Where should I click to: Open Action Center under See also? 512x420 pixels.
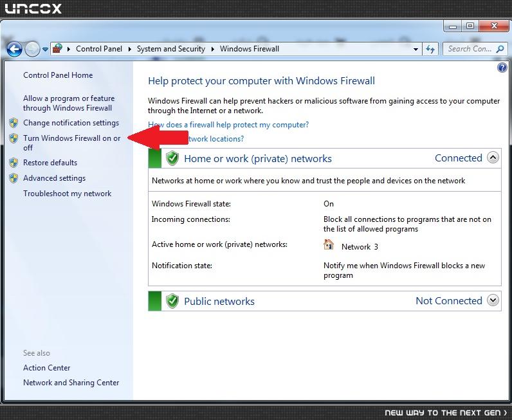click(x=47, y=368)
